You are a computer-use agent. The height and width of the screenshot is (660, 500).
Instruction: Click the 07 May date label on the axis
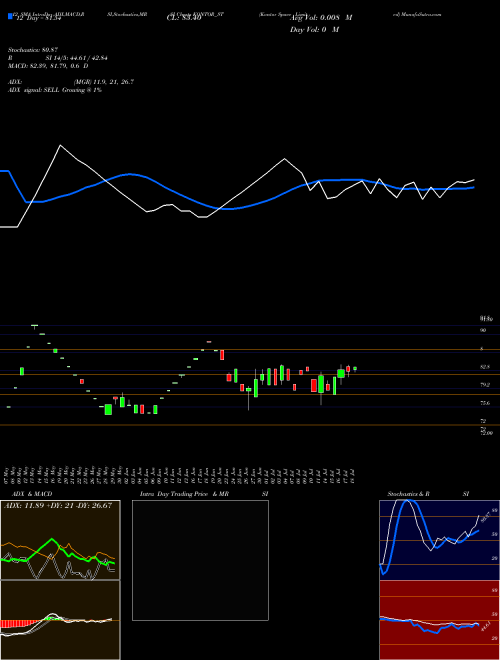tap(8, 475)
